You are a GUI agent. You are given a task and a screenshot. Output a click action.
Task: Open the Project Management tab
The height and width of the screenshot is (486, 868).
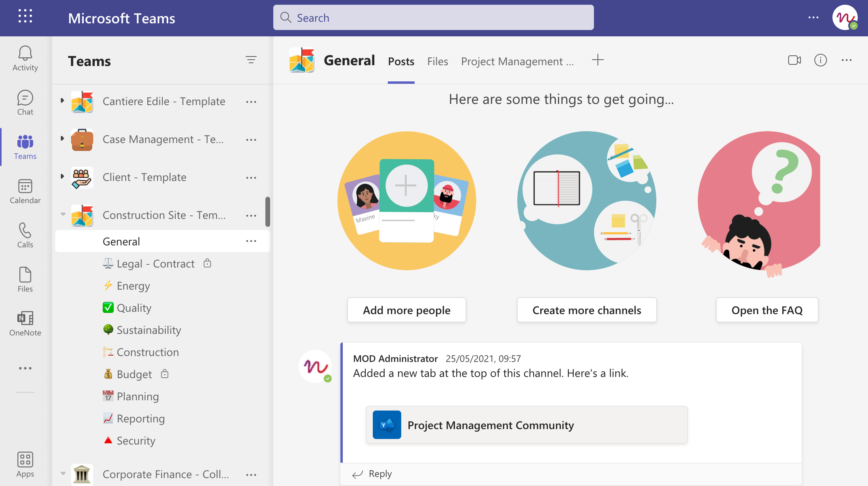point(517,61)
